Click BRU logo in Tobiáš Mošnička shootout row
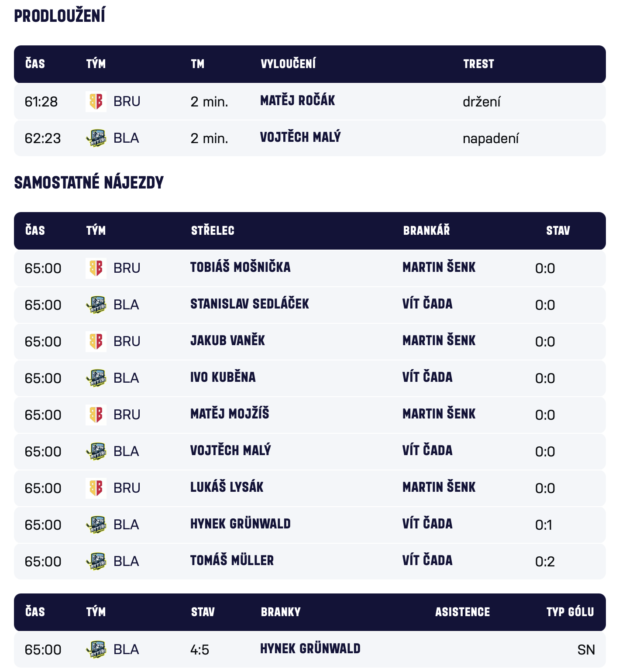This screenshot has height=672, width=619. tap(96, 268)
